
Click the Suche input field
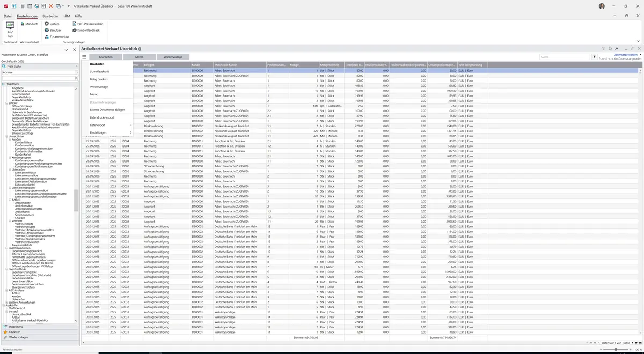[x=565, y=56]
